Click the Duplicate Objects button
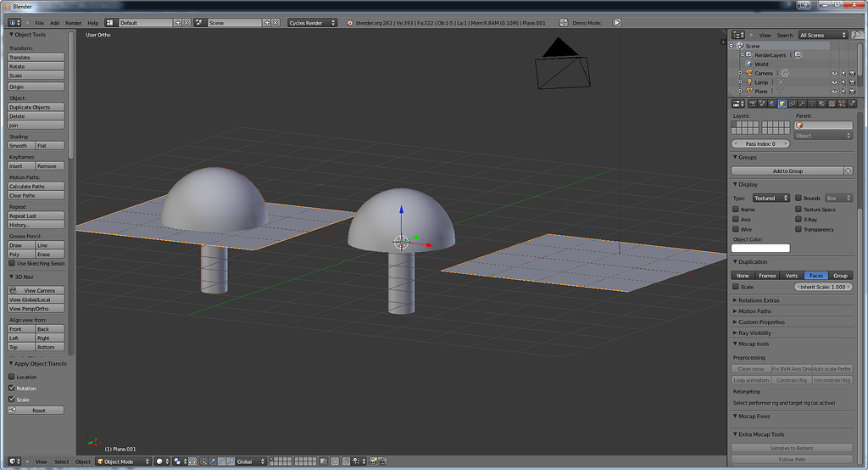The height and width of the screenshot is (470, 868). 36,107
